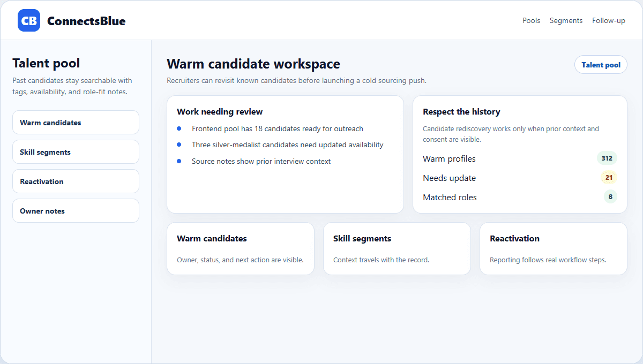Click the 'Candidate rediscovery works only' description
This screenshot has height=364, width=643.
point(511,134)
